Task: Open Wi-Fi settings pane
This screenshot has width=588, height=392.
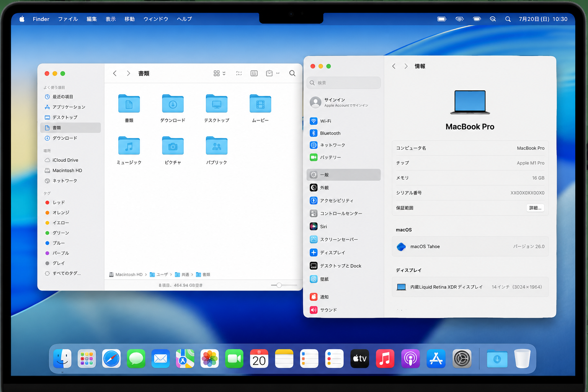Action: point(344,121)
